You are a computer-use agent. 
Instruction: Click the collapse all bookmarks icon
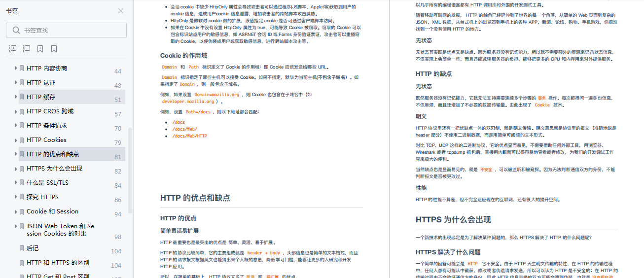pos(27,49)
